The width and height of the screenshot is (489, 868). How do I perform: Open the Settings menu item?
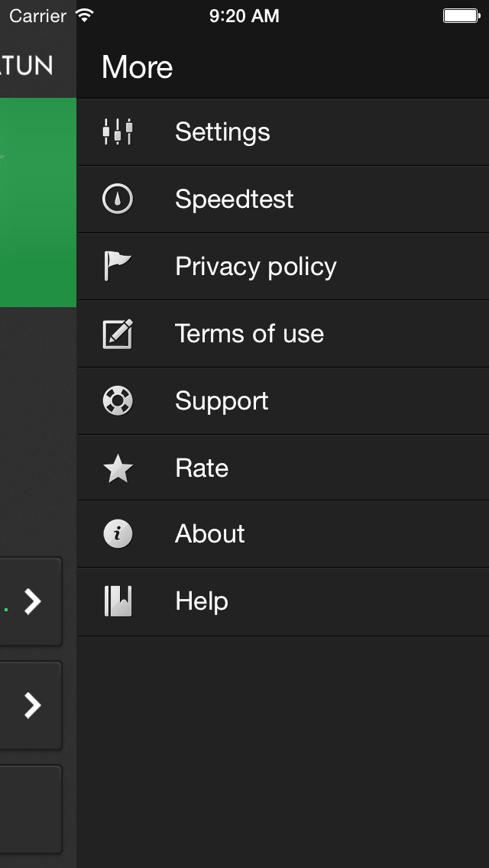pyautogui.click(x=222, y=132)
